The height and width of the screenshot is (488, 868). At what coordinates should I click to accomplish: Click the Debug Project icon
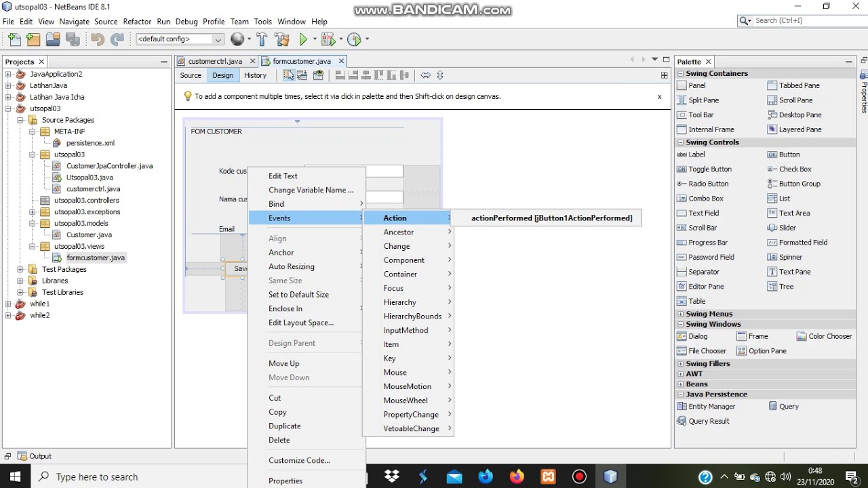pos(328,39)
